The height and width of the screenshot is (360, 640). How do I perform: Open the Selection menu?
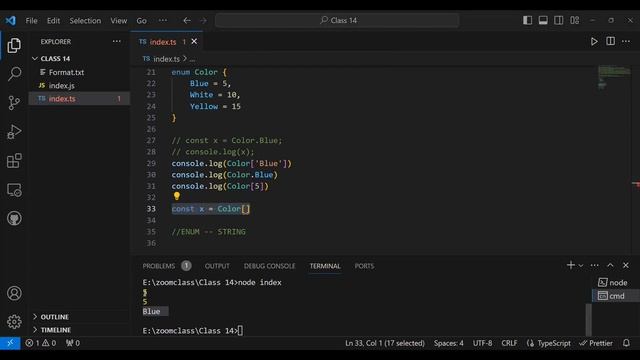pyautogui.click(x=85, y=20)
